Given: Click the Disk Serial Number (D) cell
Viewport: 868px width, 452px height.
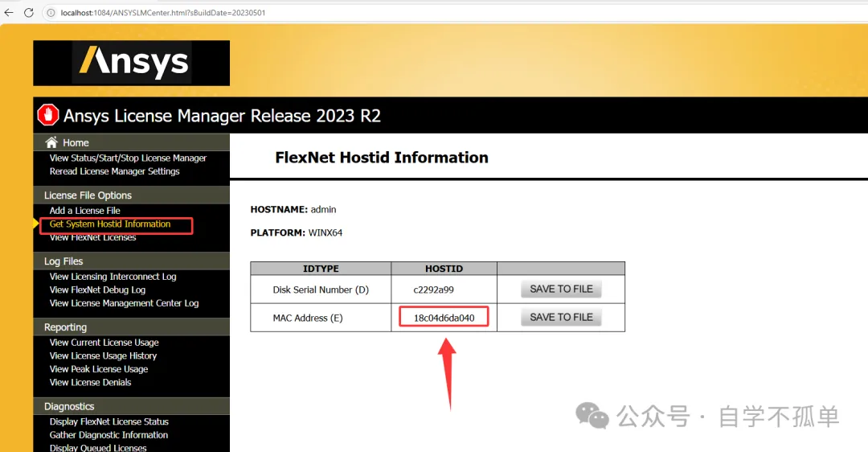Looking at the screenshot, I should point(321,290).
